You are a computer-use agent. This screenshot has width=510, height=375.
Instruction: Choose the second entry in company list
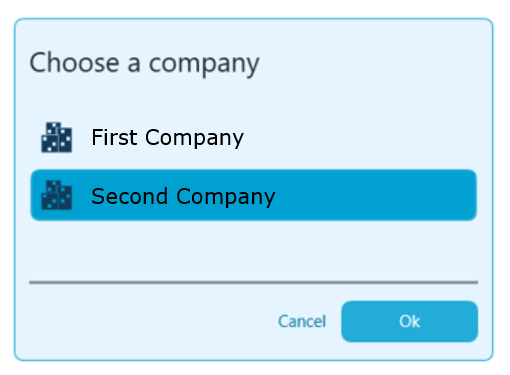(x=253, y=195)
